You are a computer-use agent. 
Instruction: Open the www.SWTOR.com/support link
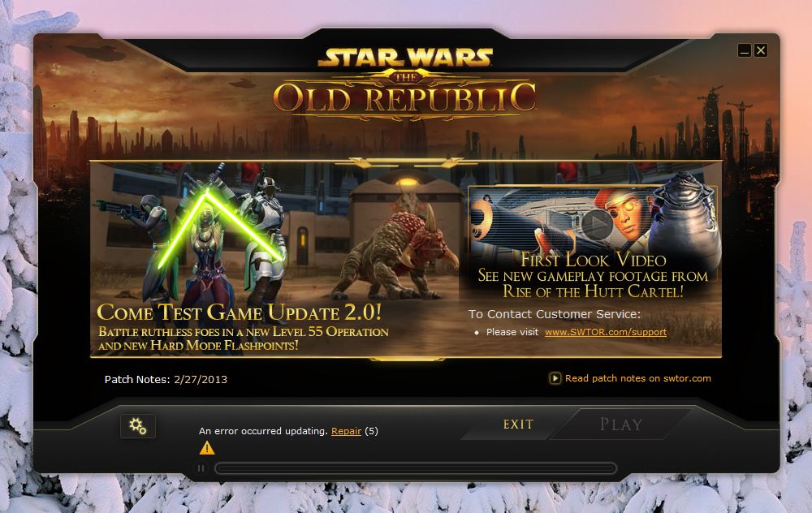pyautogui.click(x=606, y=332)
